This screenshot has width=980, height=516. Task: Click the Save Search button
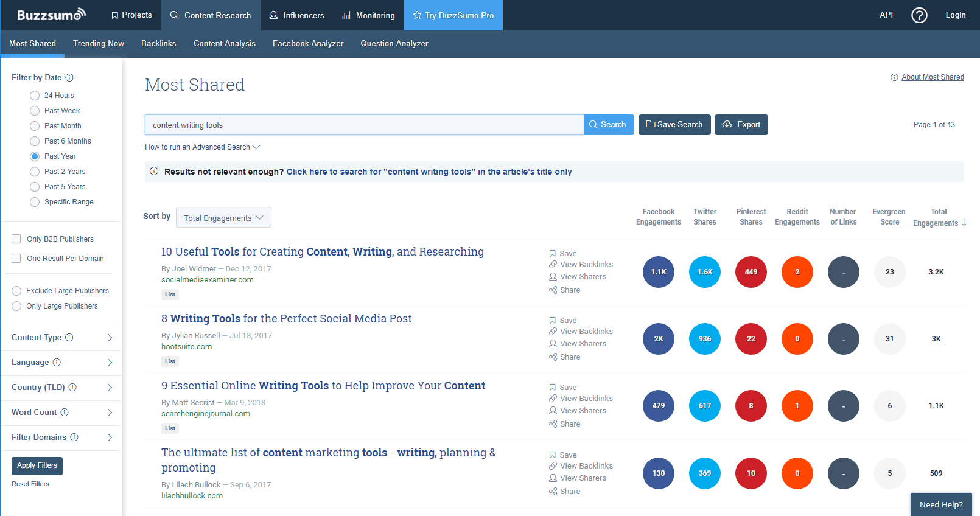pyautogui.click(x=674, y=125)
